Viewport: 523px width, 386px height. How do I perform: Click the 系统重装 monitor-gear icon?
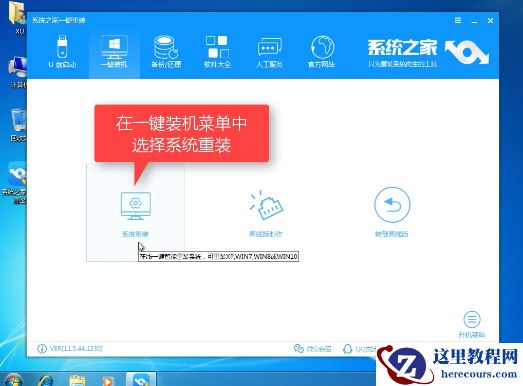(x=135, y=206)
